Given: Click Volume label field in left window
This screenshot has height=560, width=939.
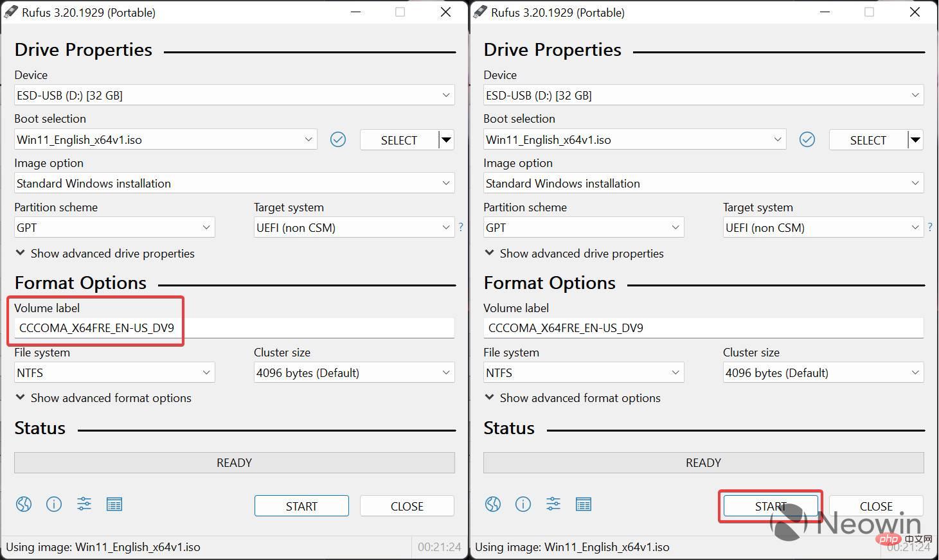Looking at the screenshot, I should 235,328.
